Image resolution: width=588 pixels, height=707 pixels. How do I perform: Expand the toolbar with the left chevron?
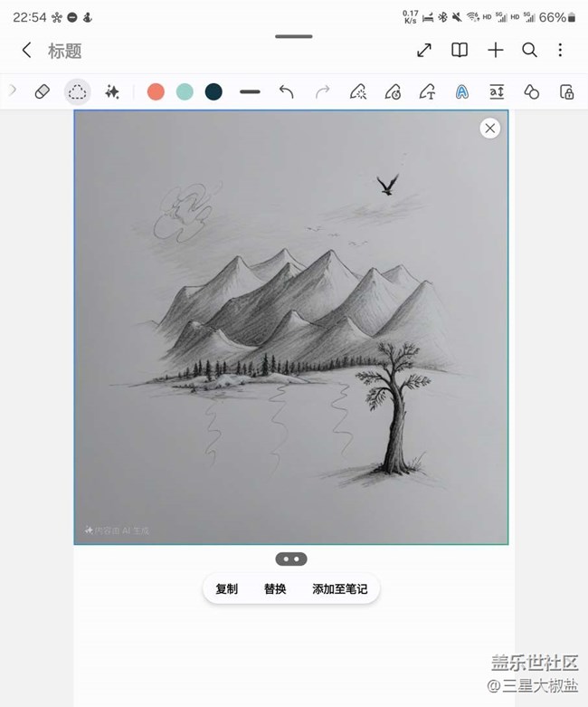point(13,91)
